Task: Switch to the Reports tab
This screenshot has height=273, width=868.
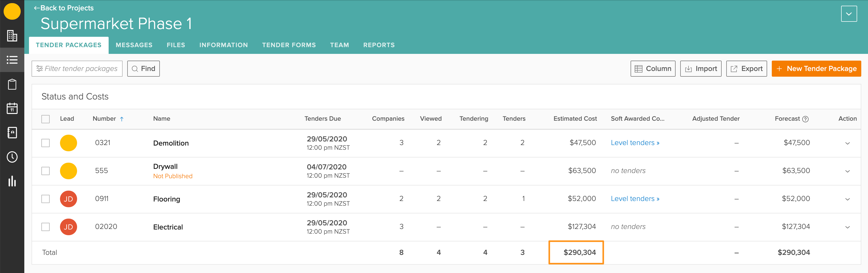Action: [x=379, y=45]
